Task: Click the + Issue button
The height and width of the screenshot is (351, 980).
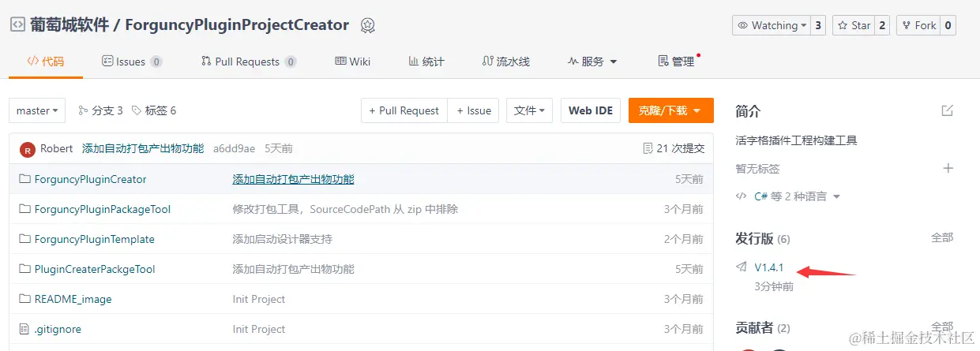Action: pyautogui.click(x=474, y=110)
